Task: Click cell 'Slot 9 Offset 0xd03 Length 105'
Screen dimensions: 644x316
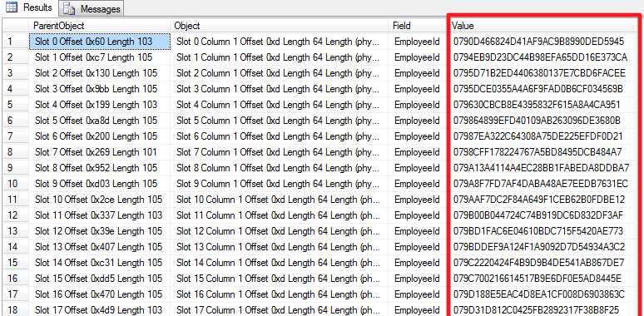Action: coord(99,184)
